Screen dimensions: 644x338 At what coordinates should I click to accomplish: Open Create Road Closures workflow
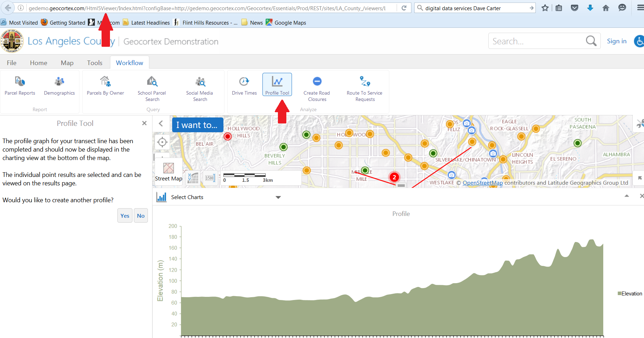[x=317, y=89]
